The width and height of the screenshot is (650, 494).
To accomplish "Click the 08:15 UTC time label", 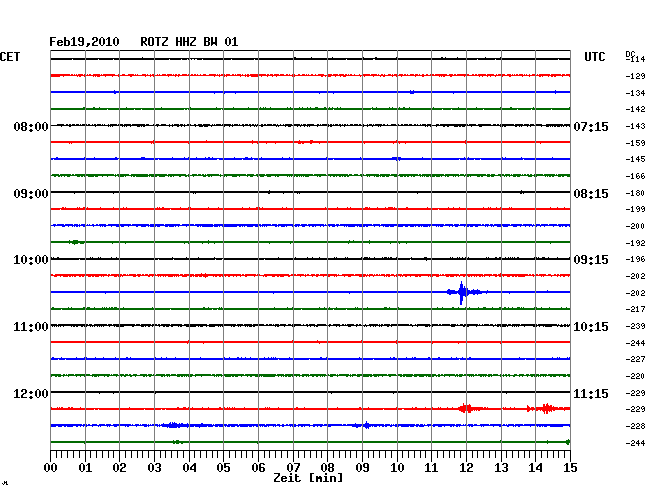I will [591, 194].
